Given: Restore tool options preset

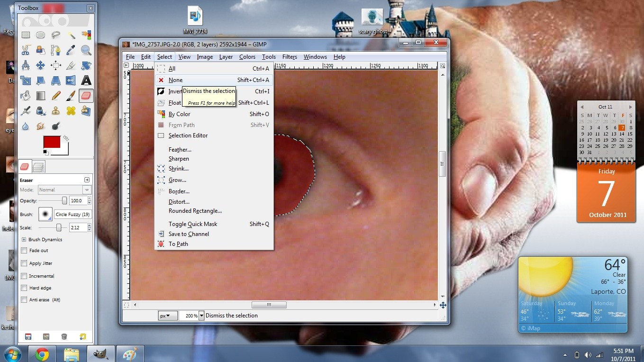Looking at the screenshot, I should 46,337.
